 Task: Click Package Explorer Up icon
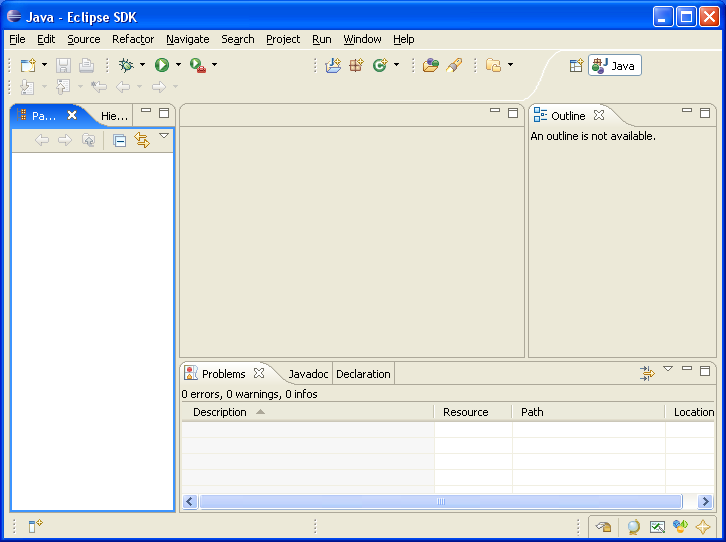tap(88, 140)
